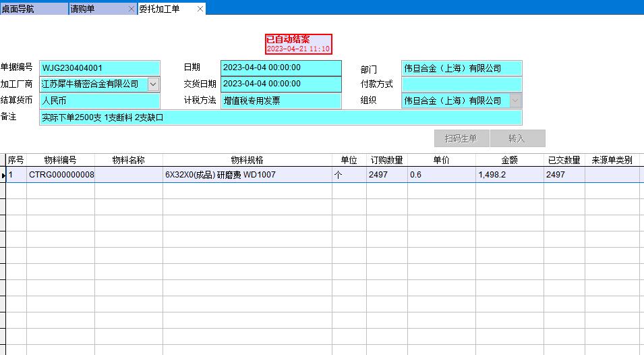Click the 物料规格 column header
Screen dimensions: 644x355
click(x=247, y=161)
